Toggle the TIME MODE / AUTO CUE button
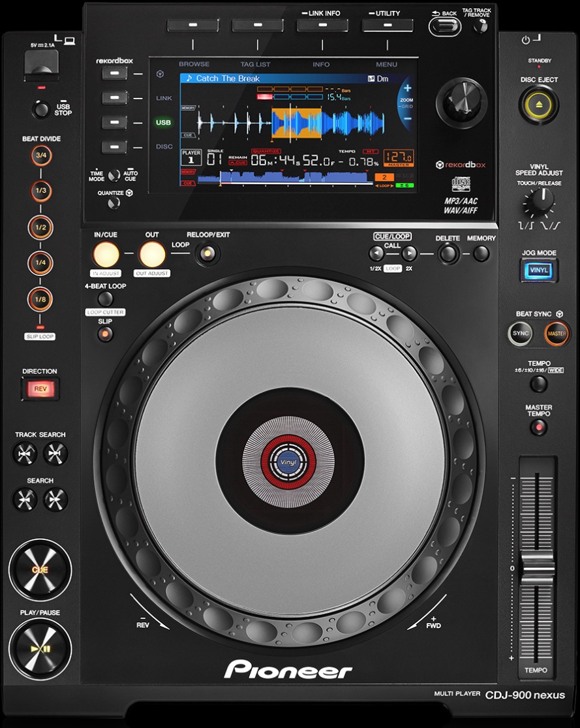The width and height of the screenshot is (580, 728). [x=114, y=176]
